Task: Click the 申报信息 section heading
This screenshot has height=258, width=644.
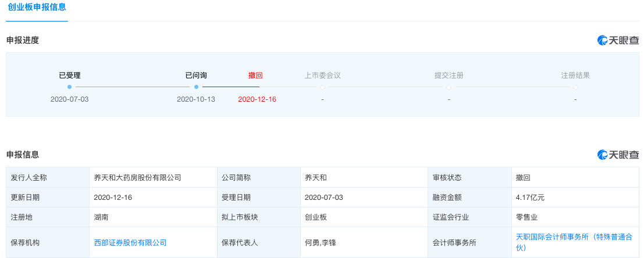Action: click(x=23, y=155)
